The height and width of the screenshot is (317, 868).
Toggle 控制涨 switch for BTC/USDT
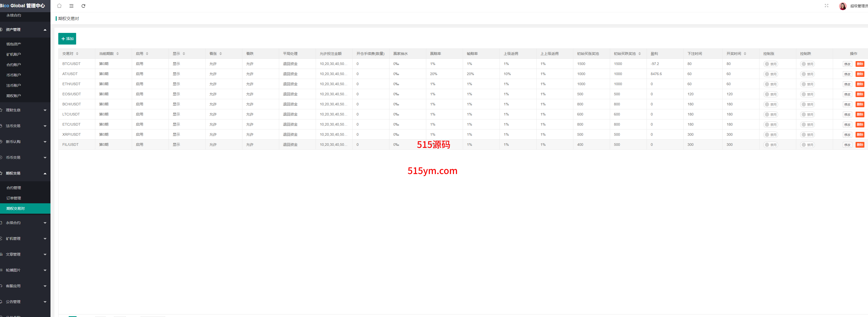771,64
